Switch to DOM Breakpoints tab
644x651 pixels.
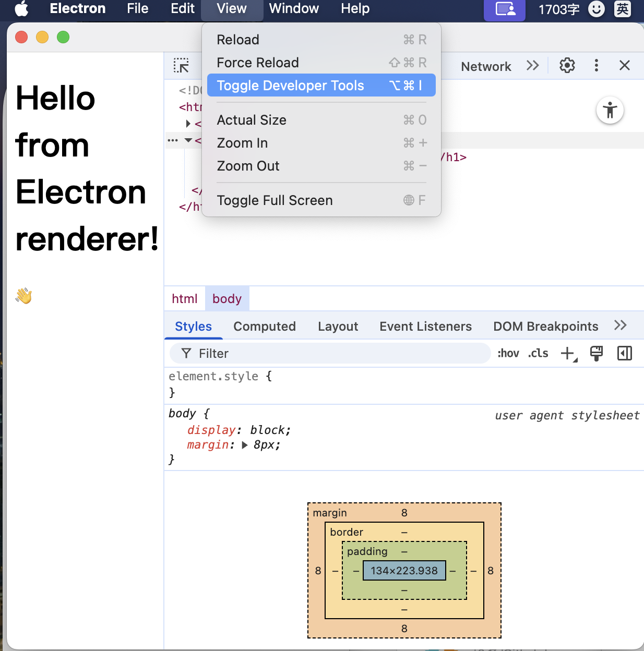pos(546,327)
